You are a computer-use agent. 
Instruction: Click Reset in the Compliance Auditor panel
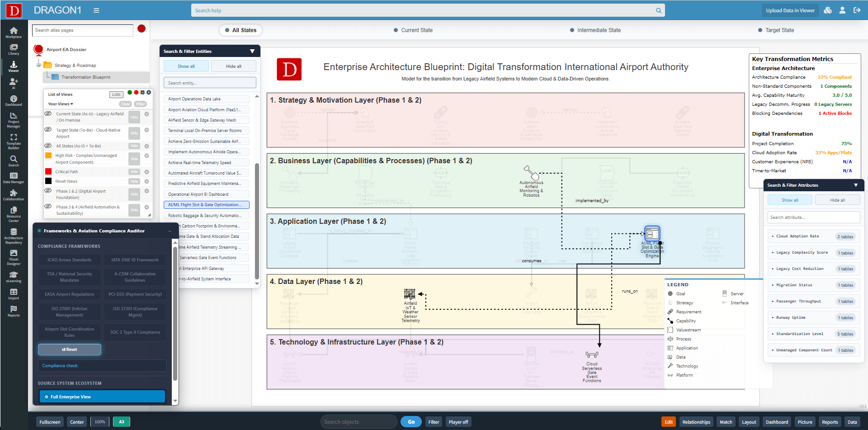click(70, 350)
